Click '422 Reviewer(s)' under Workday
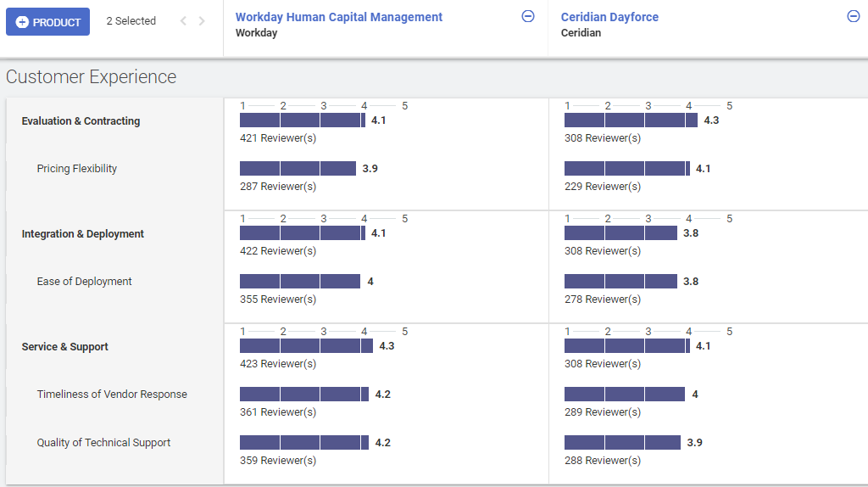This screenshot has width=868, height=487. click(278, 251)
